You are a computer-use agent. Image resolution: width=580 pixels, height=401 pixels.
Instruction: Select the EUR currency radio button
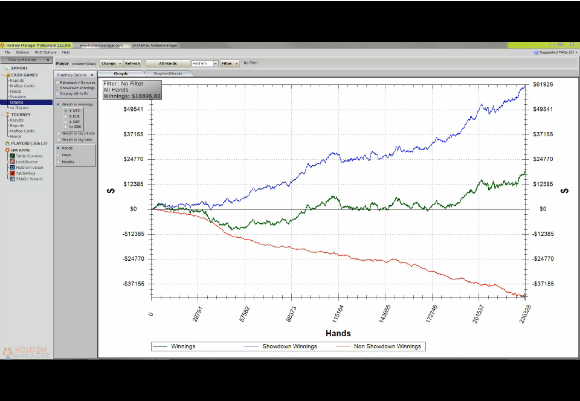[x=66, y=116]
